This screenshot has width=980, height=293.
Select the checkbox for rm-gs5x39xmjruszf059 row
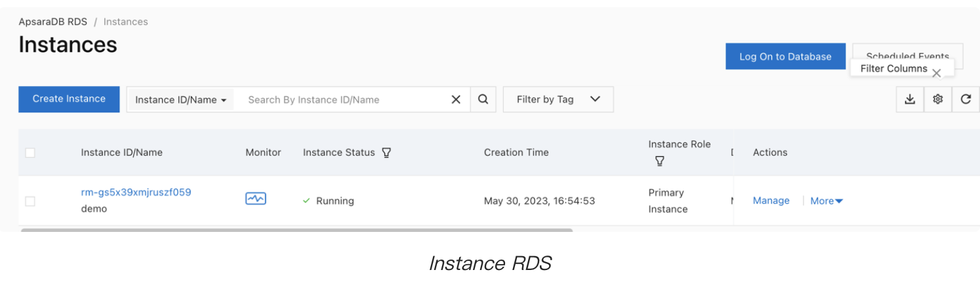coord(30,201)
